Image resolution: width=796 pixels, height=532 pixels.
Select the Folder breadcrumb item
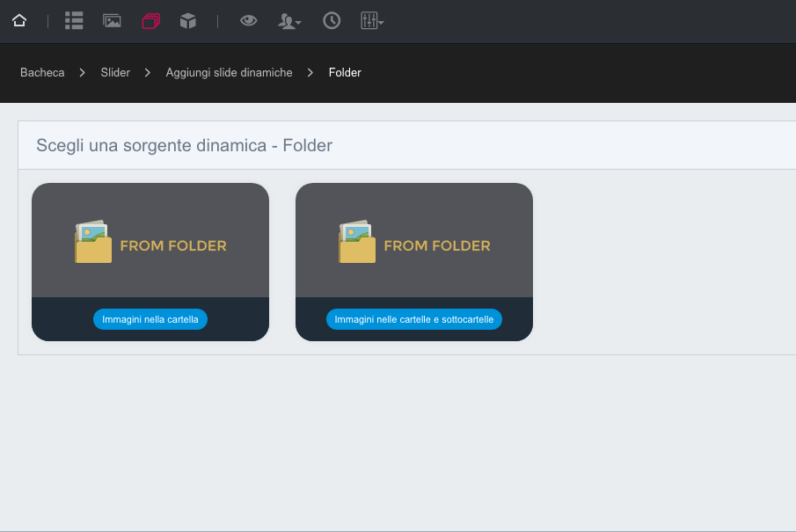point(345,73)
